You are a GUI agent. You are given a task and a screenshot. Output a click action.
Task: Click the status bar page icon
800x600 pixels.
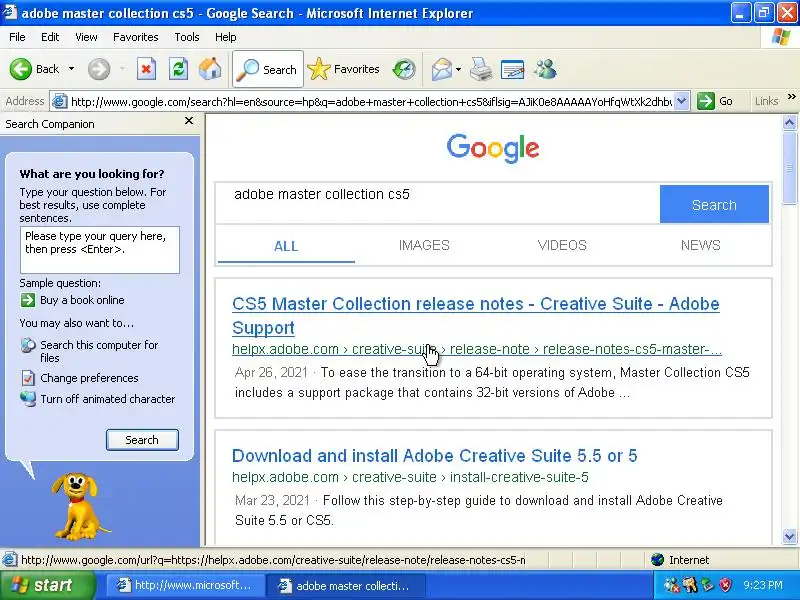[x=9, y=560]
